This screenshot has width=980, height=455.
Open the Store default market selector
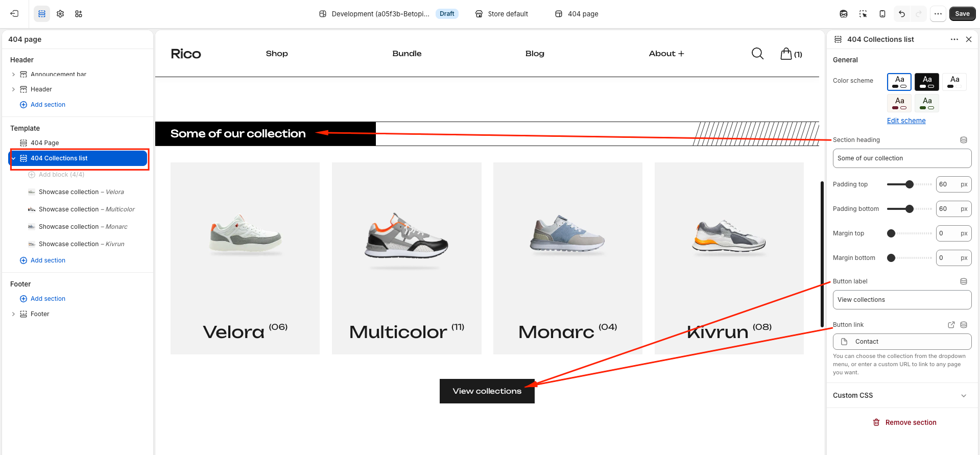(502, 14)
